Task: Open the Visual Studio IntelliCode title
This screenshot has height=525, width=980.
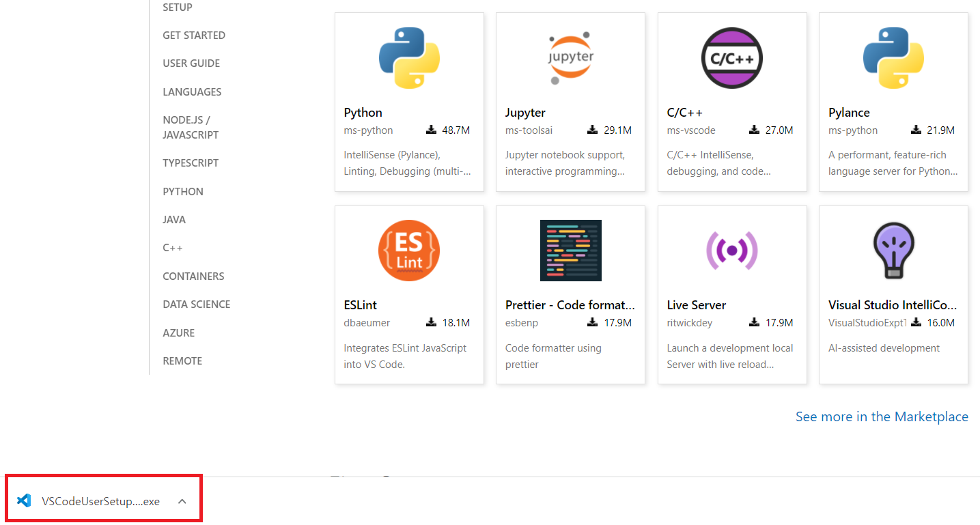Action: point(893,305)
